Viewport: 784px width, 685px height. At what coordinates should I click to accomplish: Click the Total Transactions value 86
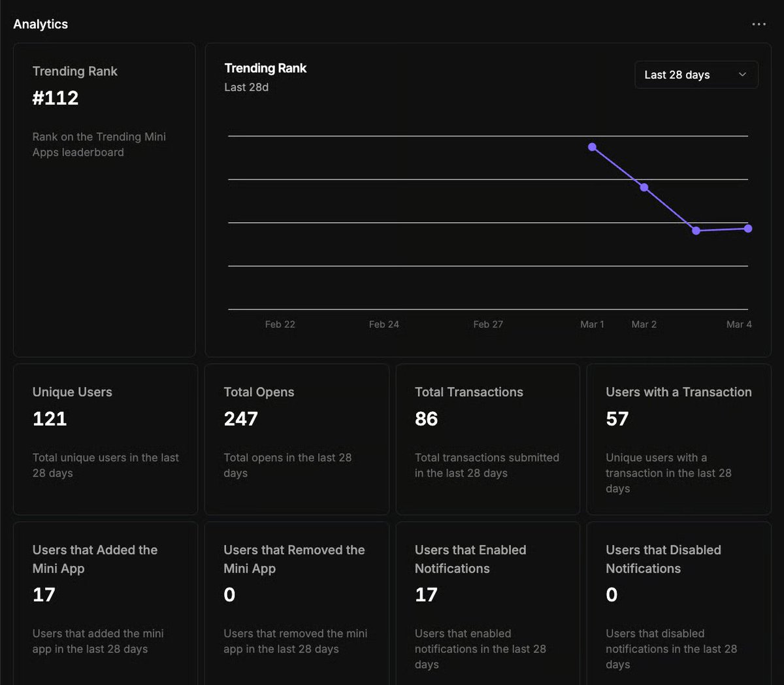pyautogui.click(x=426, y=419)
